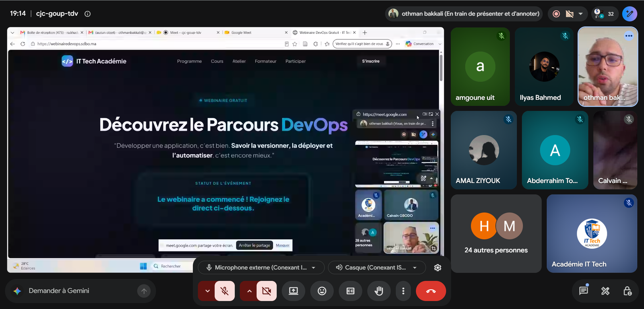
Task: Open the 24 autres personnes tile
Action: click(496, 233)
